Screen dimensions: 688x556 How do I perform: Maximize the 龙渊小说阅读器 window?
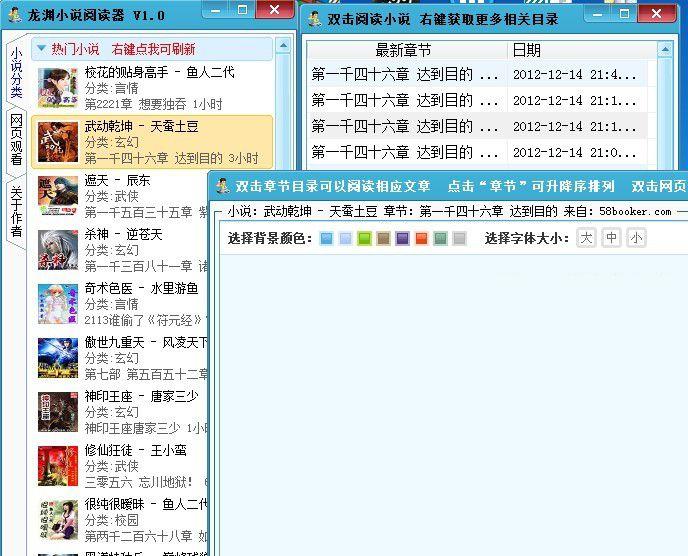242,9
